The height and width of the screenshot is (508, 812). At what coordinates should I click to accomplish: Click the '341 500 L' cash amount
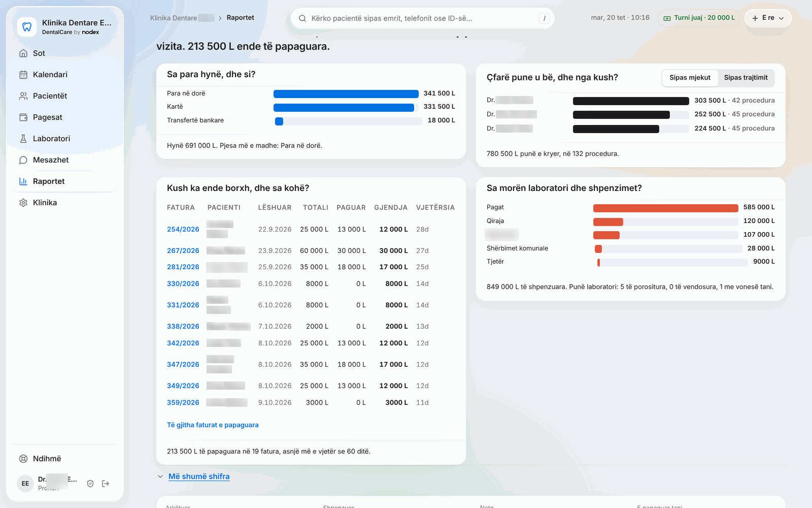(x=439, y=93)
